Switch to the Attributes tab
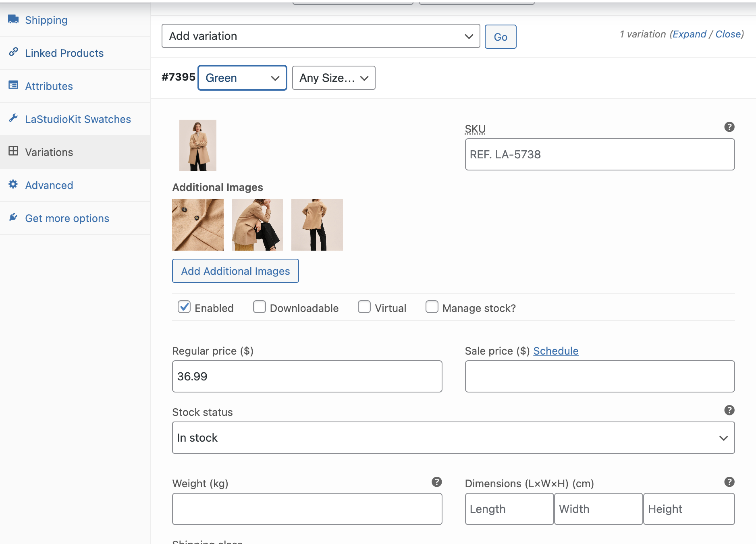The width and height of the screenshot is (756, 544). pyautogui.click(x=49, y=86)
